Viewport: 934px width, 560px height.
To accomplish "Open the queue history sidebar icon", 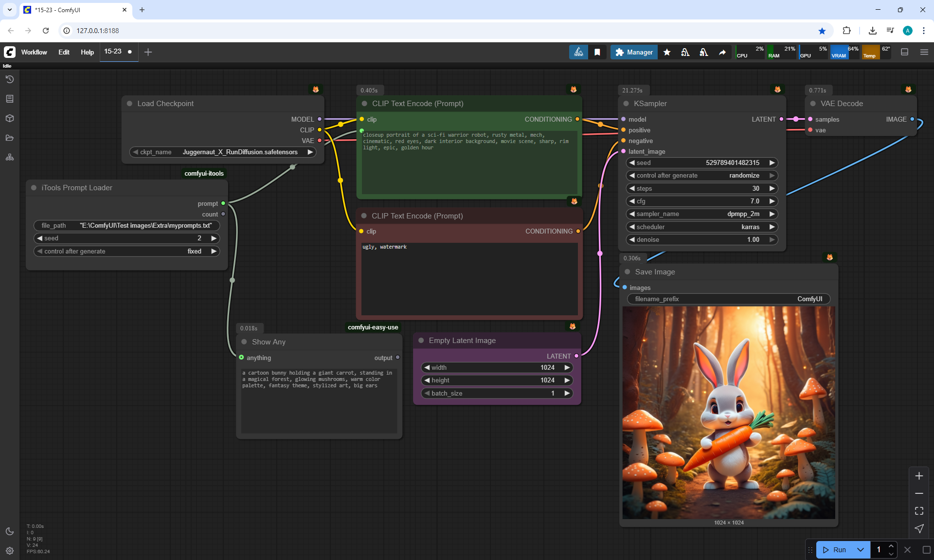I will [x=10, y=79].
